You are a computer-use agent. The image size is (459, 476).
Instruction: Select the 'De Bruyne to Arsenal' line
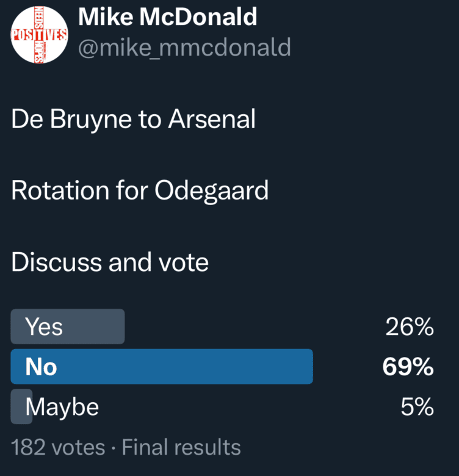[133, 120]
